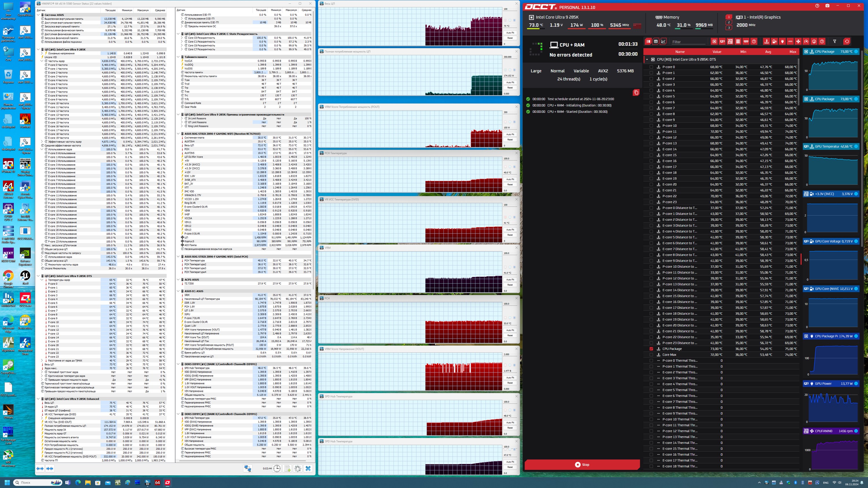The image size is (868, 488).
Task: Check the P-core 0 sensor checkbox
Action: click(651, 67)
